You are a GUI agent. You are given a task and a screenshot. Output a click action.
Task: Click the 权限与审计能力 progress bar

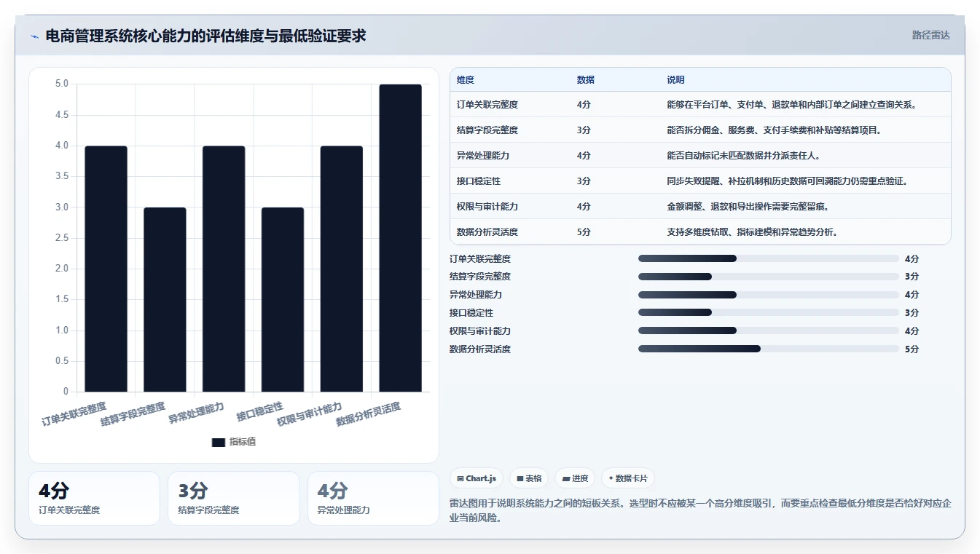[768, 331]
